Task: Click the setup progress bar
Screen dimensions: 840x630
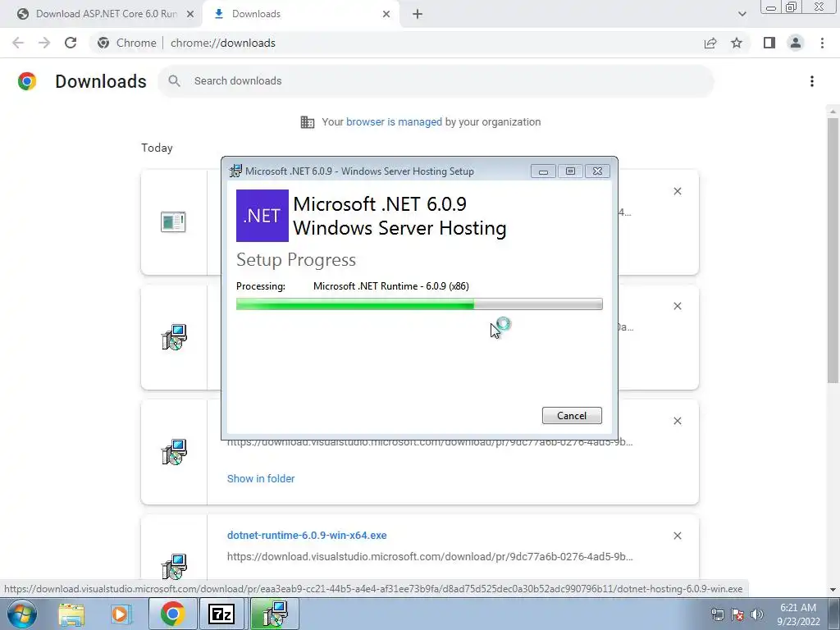Action: 419,304
